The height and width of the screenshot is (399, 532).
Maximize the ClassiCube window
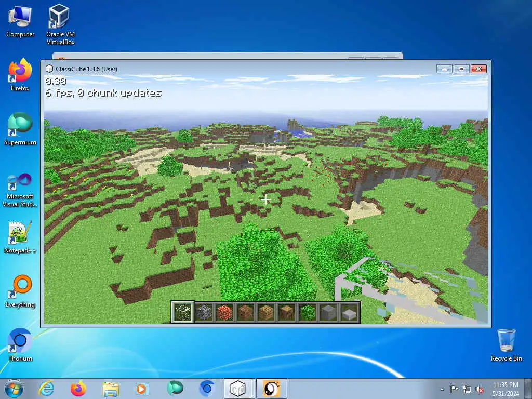click(461, 69)
